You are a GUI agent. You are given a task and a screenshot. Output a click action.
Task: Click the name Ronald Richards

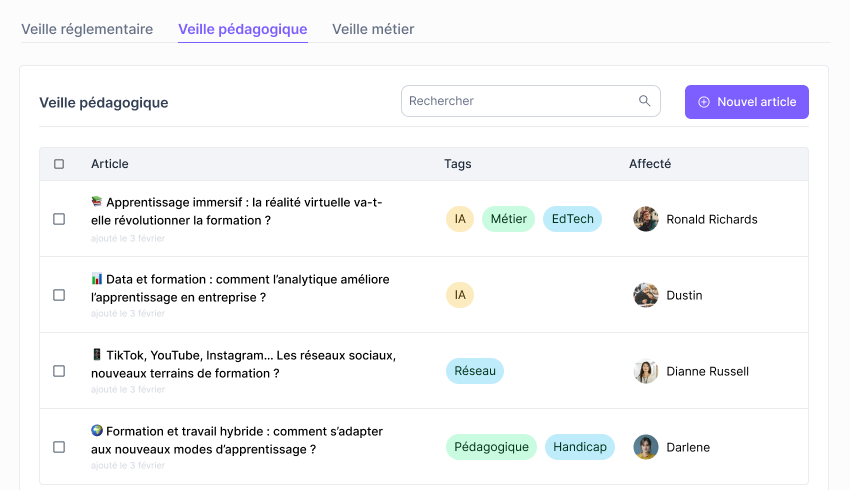coord(712,220)
